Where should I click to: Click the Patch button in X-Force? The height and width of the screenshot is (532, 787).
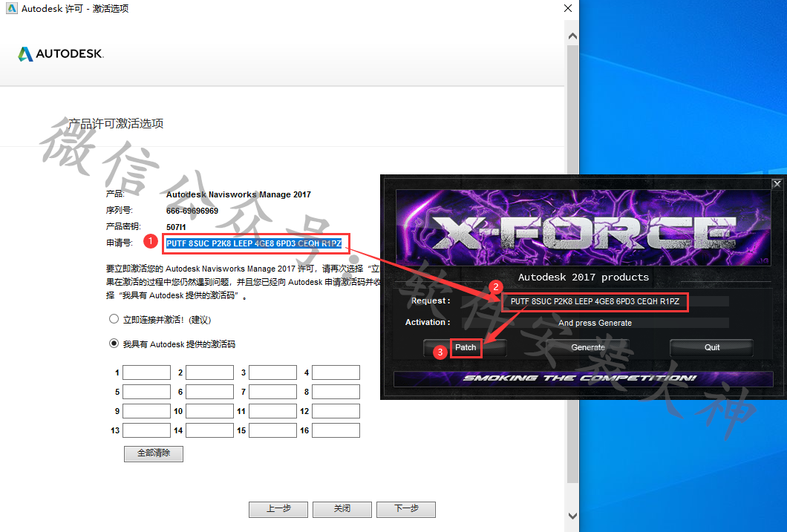click(466, 347)
